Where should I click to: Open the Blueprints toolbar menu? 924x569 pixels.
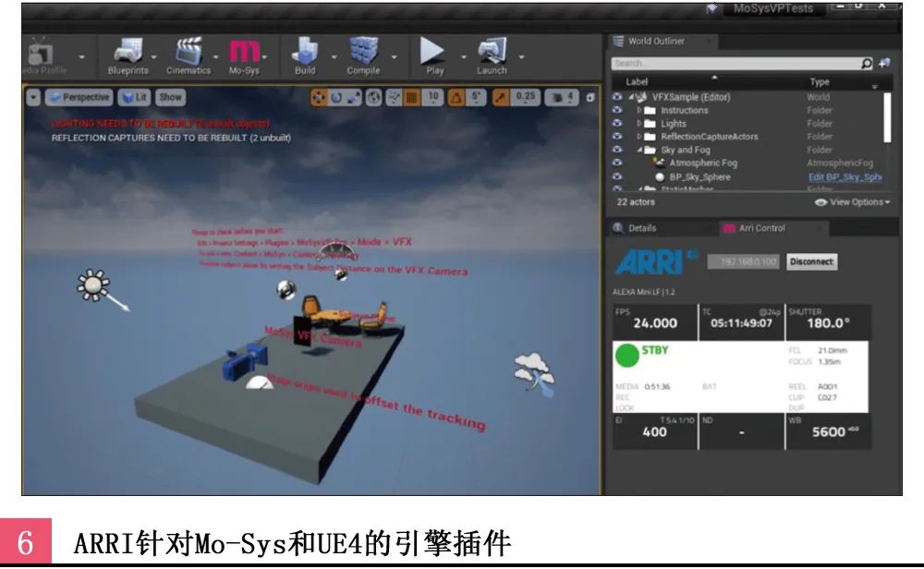coord(128,52)
